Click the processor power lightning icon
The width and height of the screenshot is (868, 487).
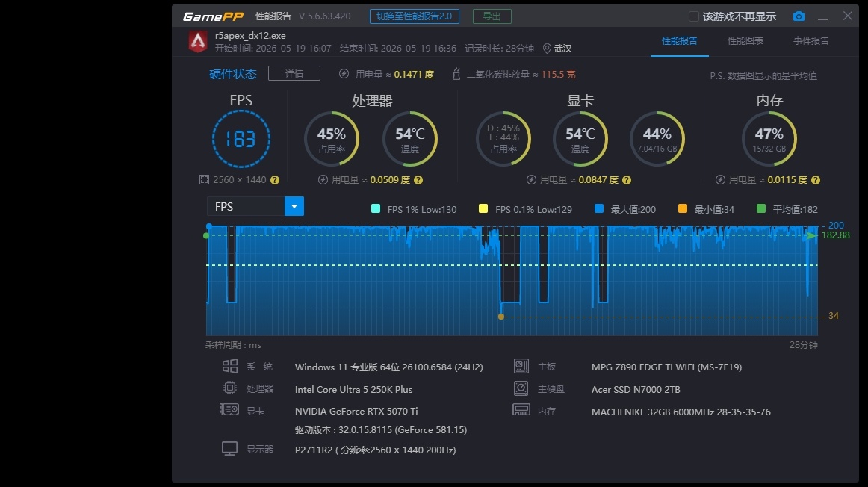point(323,180)
